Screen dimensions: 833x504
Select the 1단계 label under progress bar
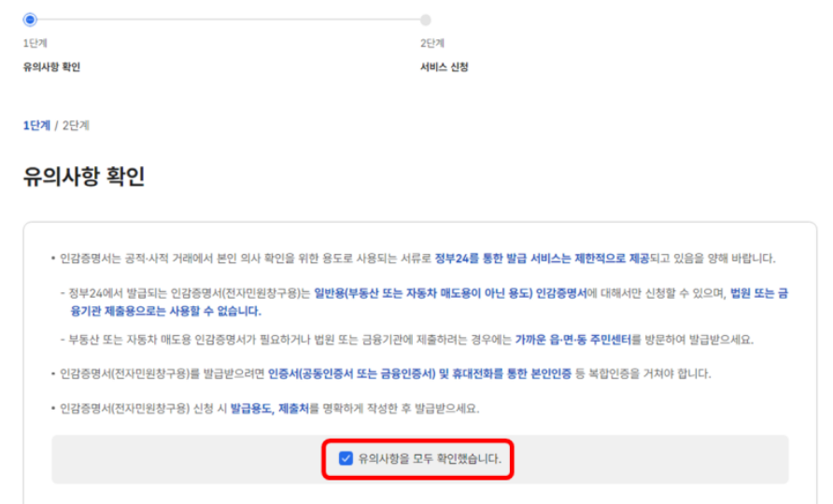click(x=35, y=43)
